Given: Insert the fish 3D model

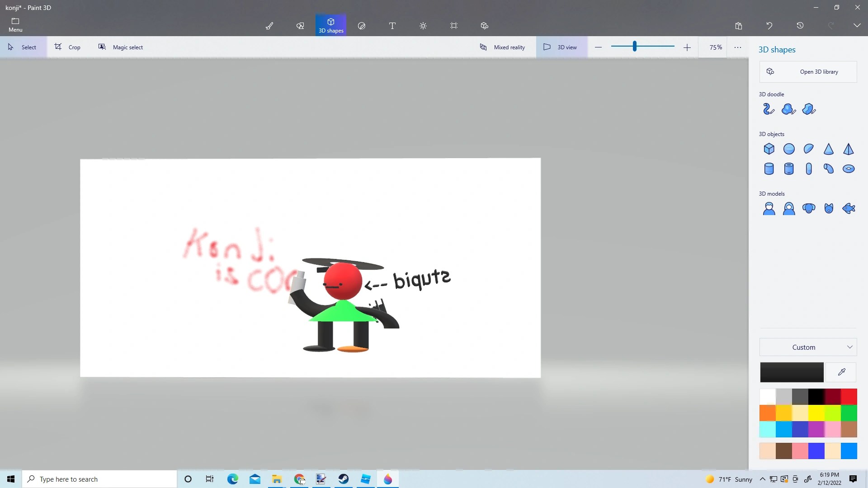Looking at the screenshot, I should 849,208.
